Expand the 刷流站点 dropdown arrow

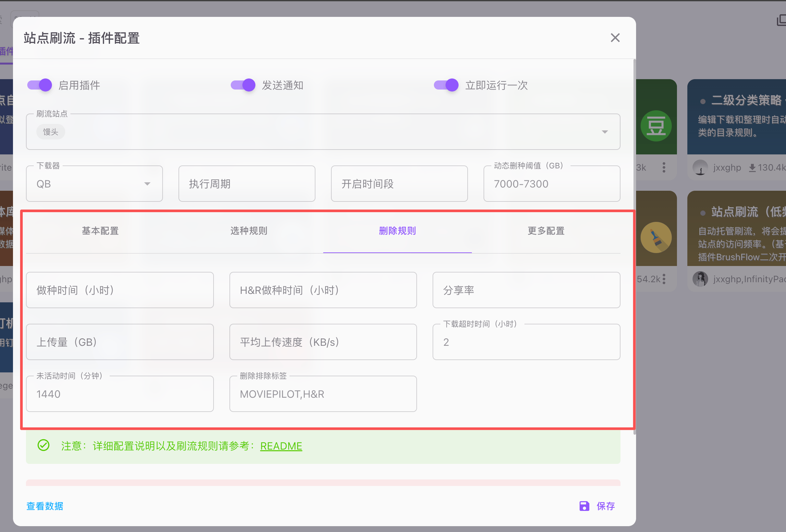tap(605, 132)
